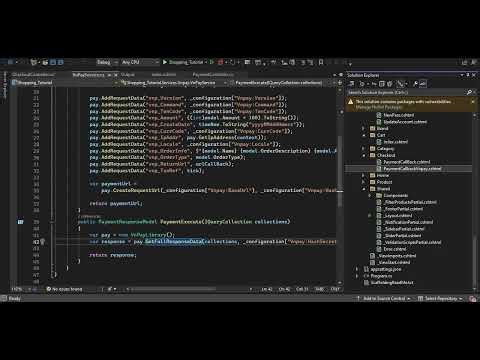The image size is (480, 360).
Task: Click the No issues found indicator
Action: pos(64,289)
